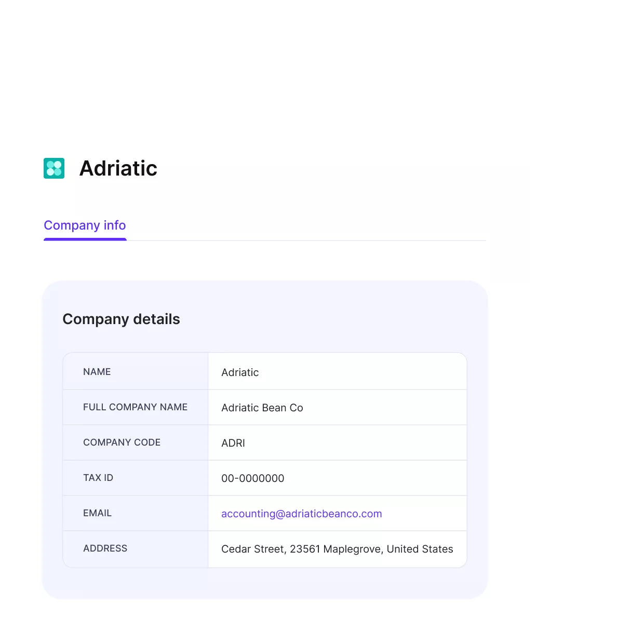Click the lavender panel area beside Company details
This screenshot has height=644, width=644.
point(332,319)
